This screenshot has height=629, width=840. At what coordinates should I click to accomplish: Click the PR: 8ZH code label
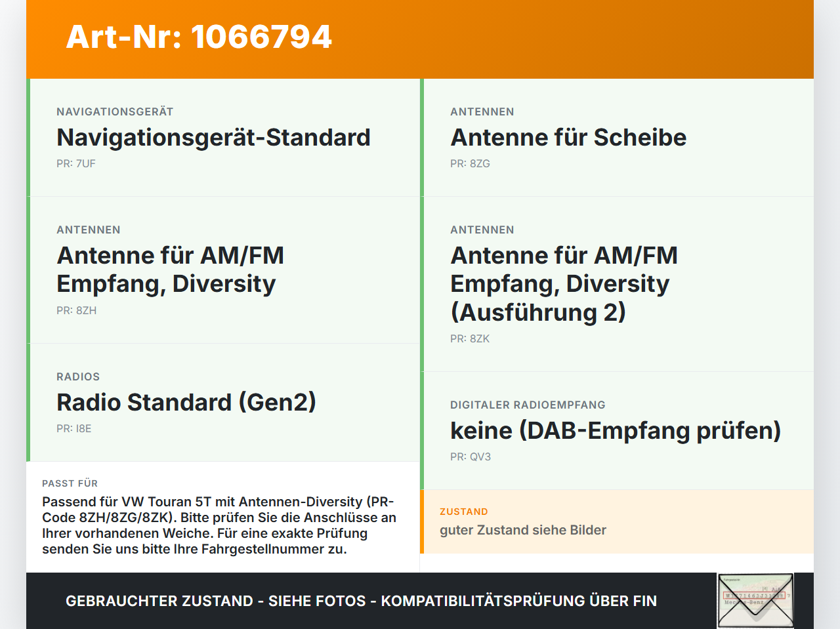pos(77,310)
